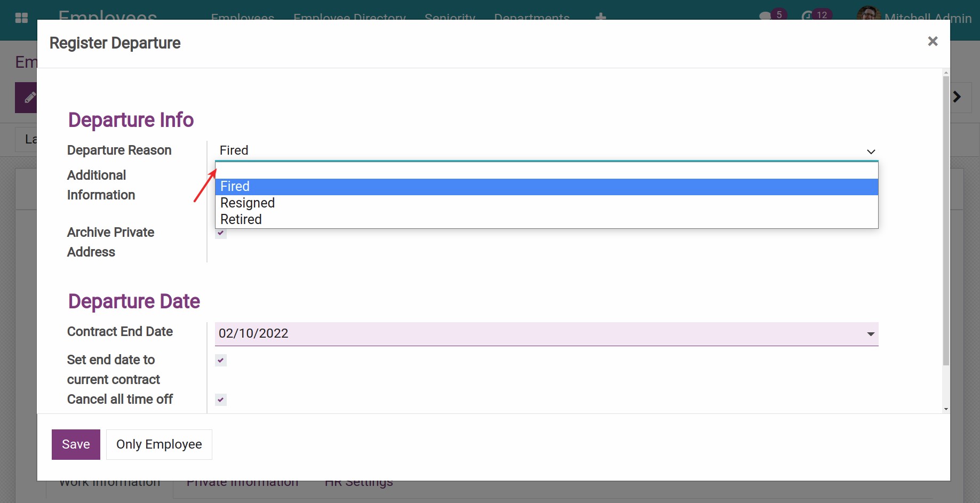The image size is (980, 503).
Task: Toggle Cancel all time off checkbox
Action: pos(221,400)
